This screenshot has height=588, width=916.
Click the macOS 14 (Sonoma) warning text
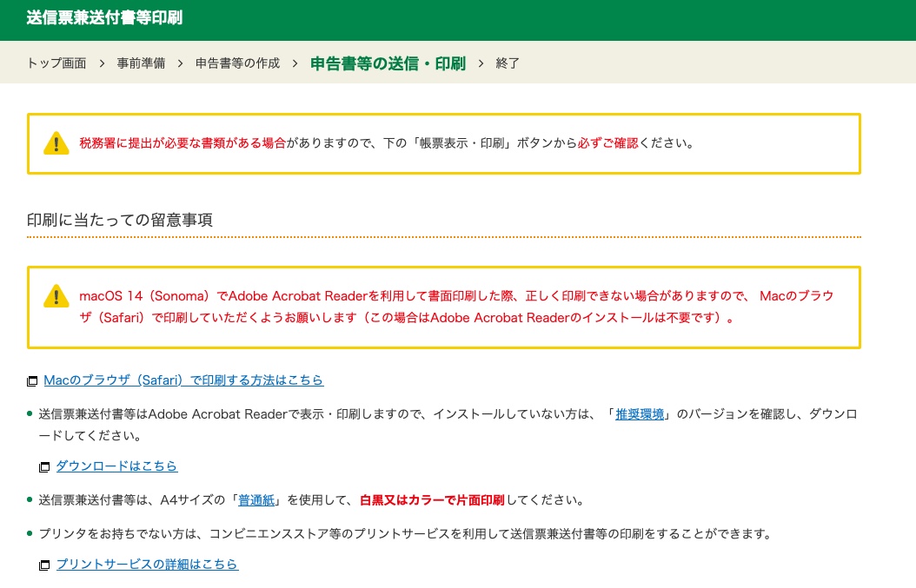457,307
